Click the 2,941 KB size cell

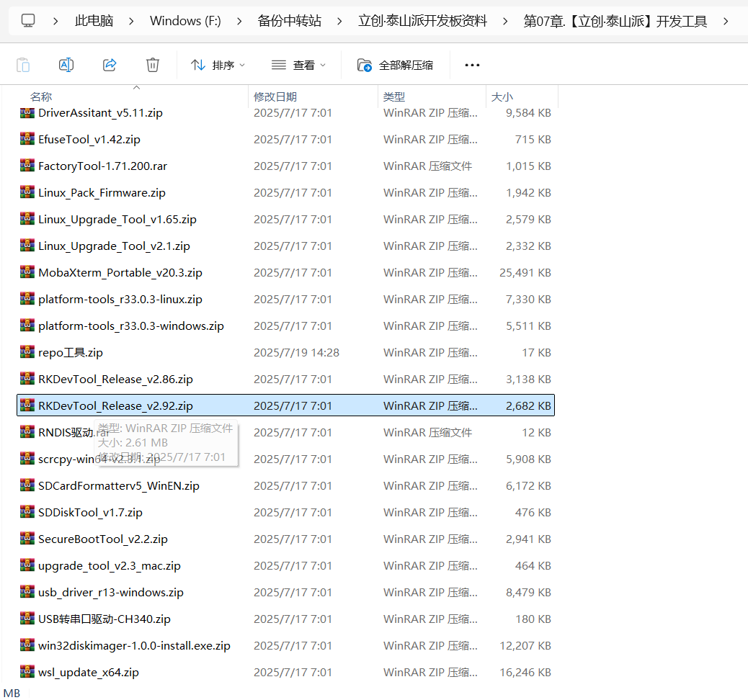coord(528,539)
